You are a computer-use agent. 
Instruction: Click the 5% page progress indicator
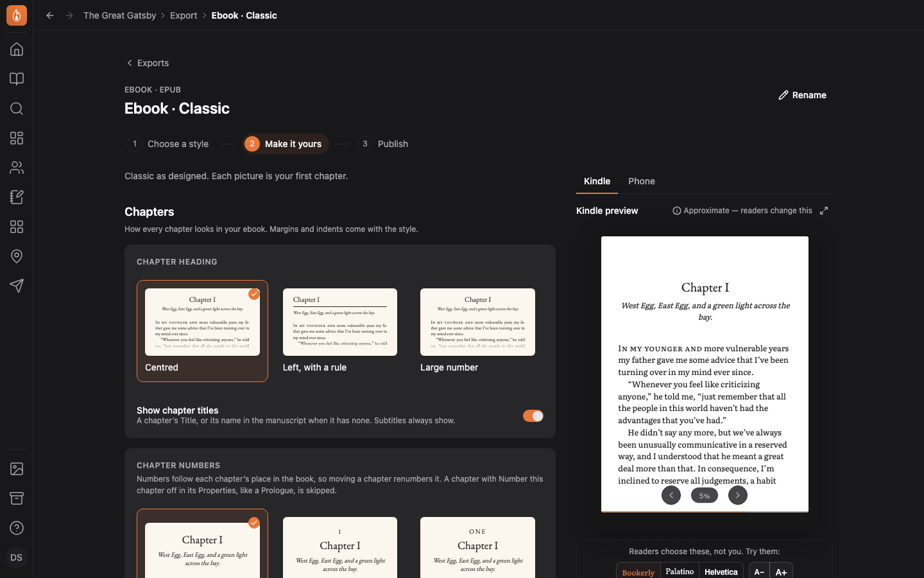(x=705, y=495)
